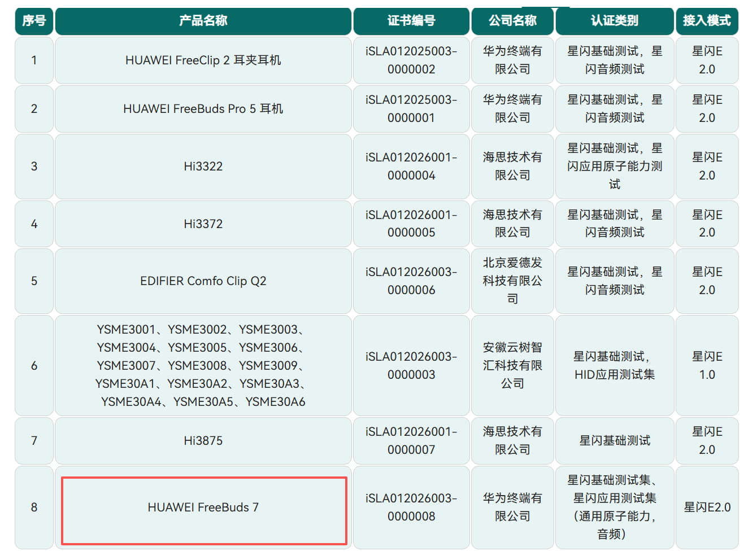
Task: Click 星闪E2.0 in the FreeBuds 7 row
Action: pyautogui.click(x=707, y=508)
